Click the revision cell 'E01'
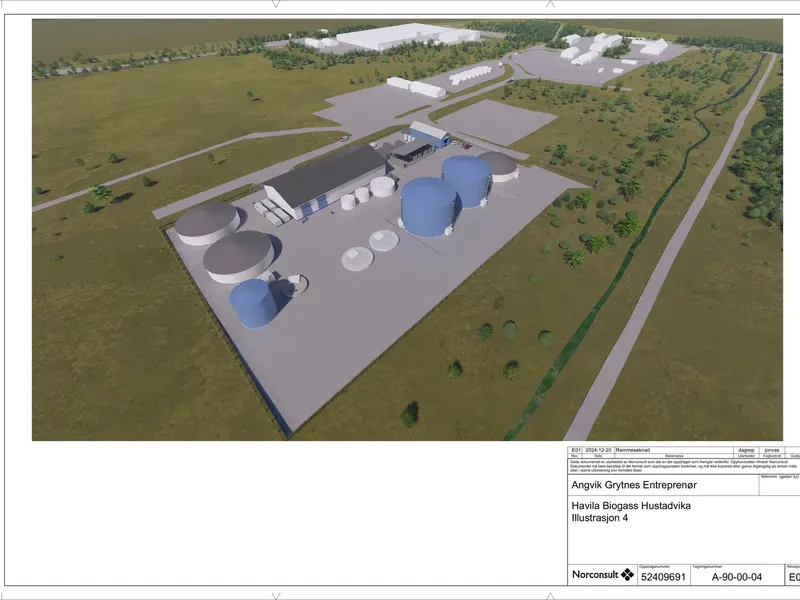Image resolution: width=800 pixels, height=600 pixels. point(576,450)
